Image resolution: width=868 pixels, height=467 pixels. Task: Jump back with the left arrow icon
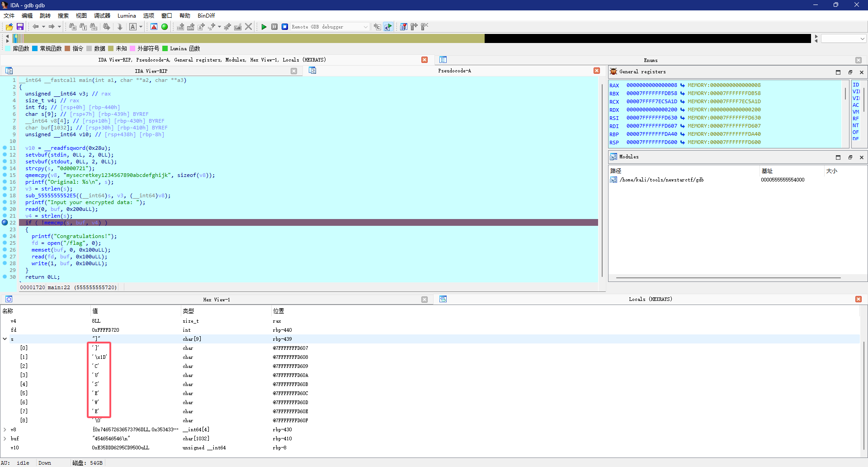pyautogui.click(x=35, y=27)
